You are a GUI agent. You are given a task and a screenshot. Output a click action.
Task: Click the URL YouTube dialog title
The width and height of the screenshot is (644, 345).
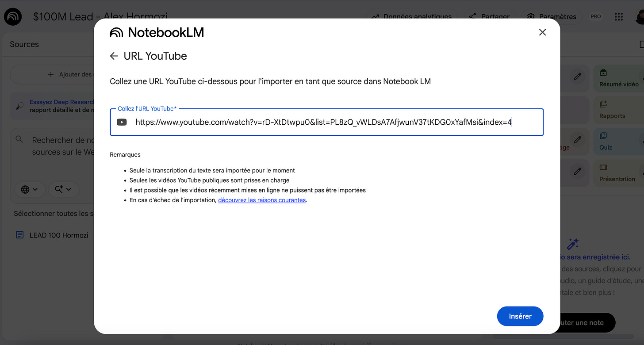pos(155,56)
